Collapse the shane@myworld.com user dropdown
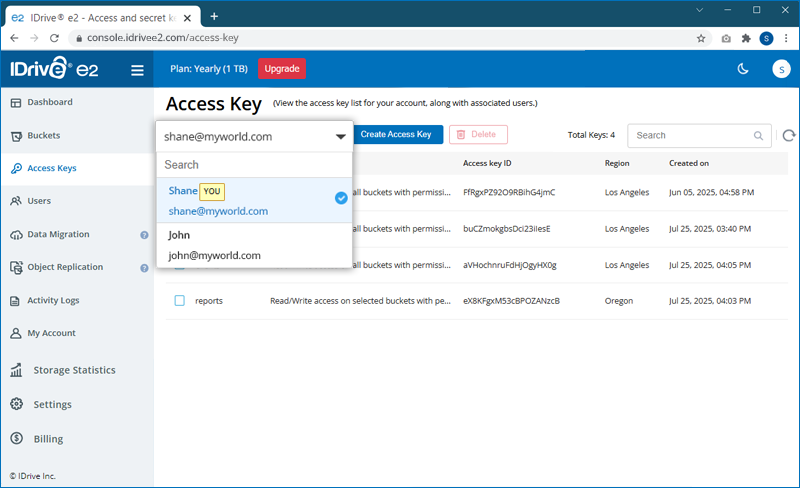This screenshot has width=800, height=488. [340, 137]
